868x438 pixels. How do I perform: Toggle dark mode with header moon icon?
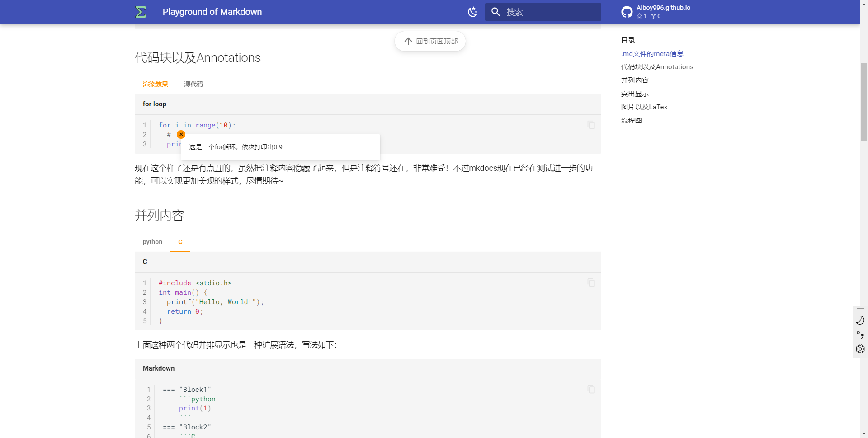[x=472, y=12]
